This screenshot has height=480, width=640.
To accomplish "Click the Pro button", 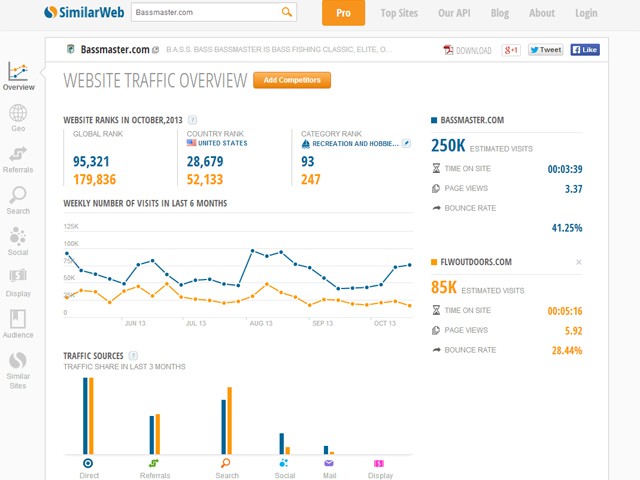I will click(343, 13).
